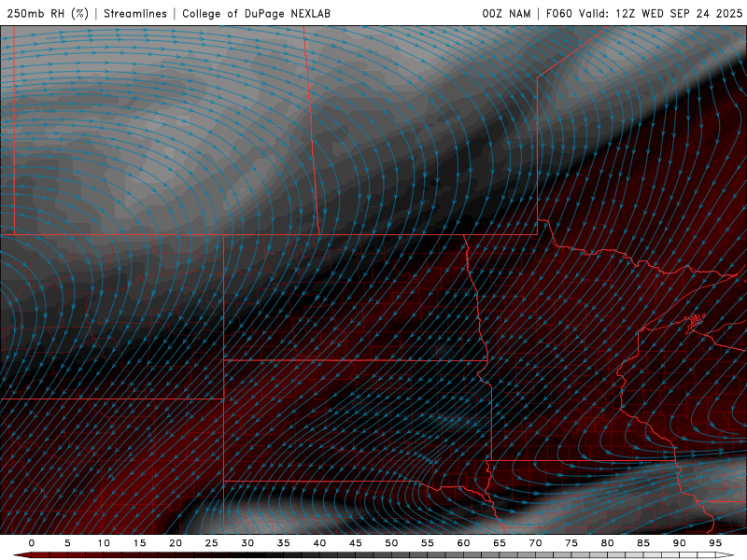Click the colorbar label "85"

click(643, 543)
